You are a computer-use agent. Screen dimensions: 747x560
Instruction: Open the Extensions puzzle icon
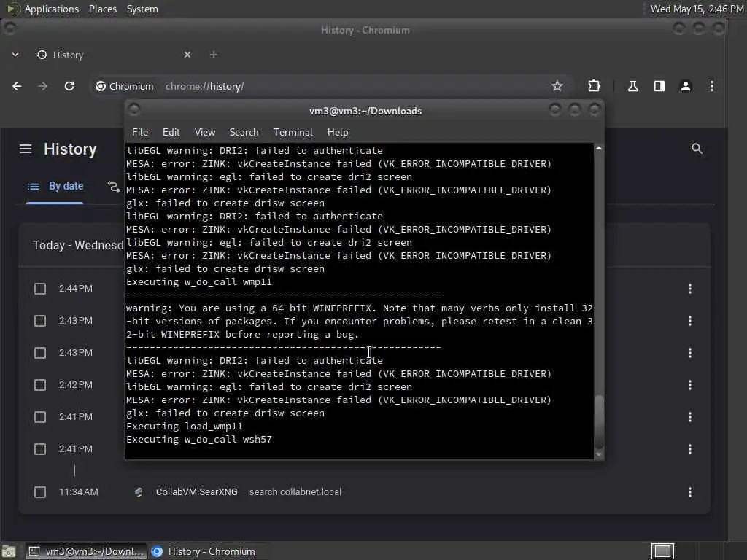(x=594, y=86)
